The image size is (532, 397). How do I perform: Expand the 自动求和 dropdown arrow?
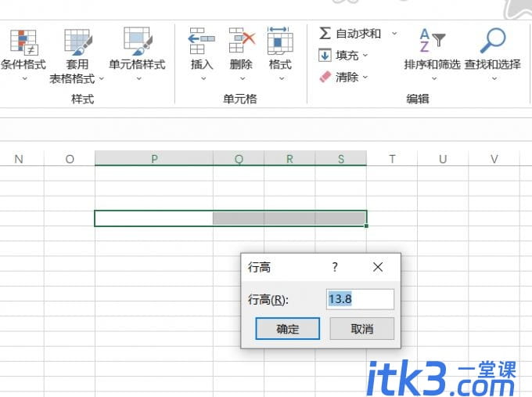pyautogui.click(x=394, y=34)
